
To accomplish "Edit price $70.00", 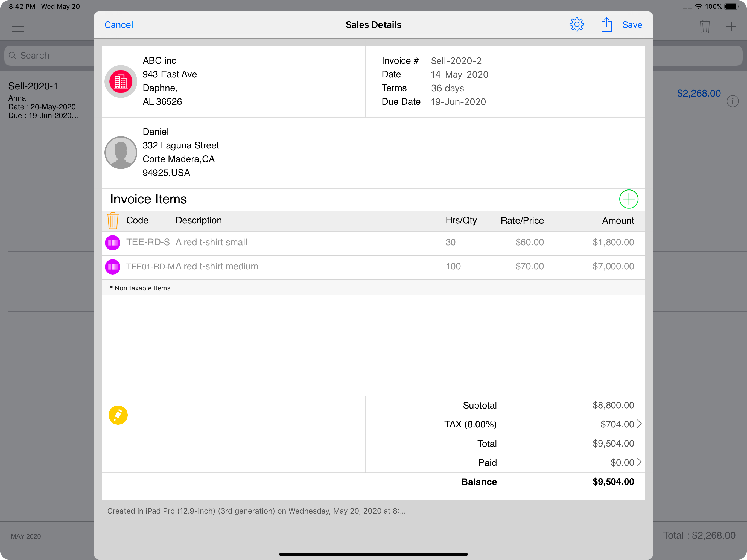I will [517, 267].
